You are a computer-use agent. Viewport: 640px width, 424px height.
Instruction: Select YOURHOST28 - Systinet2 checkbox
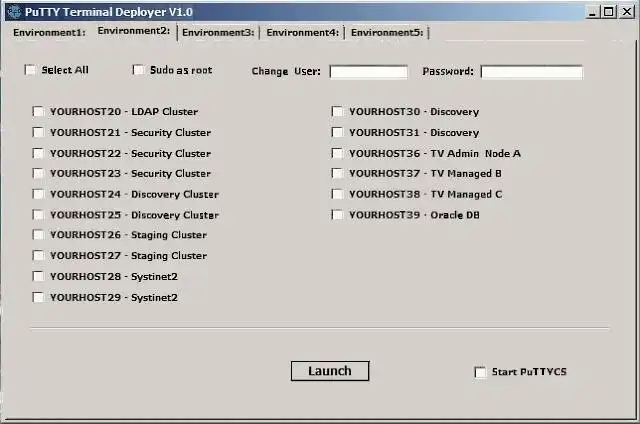pos(38,276)
